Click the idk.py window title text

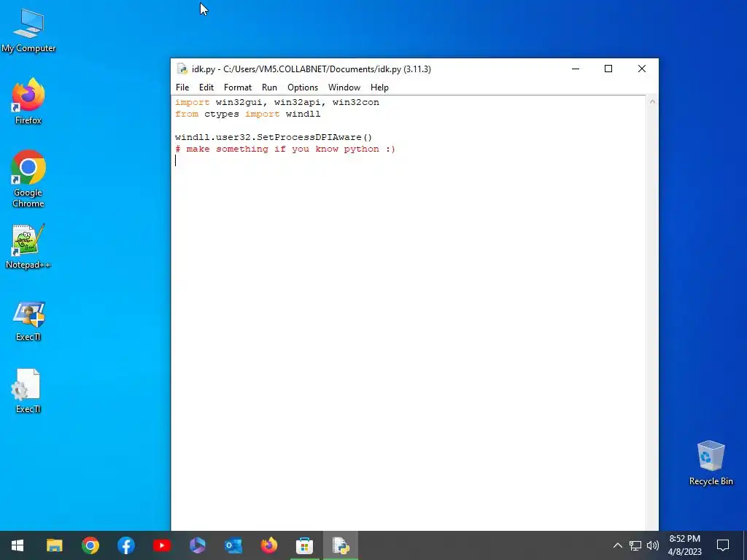pyautogui.click(x=311, y=69)
